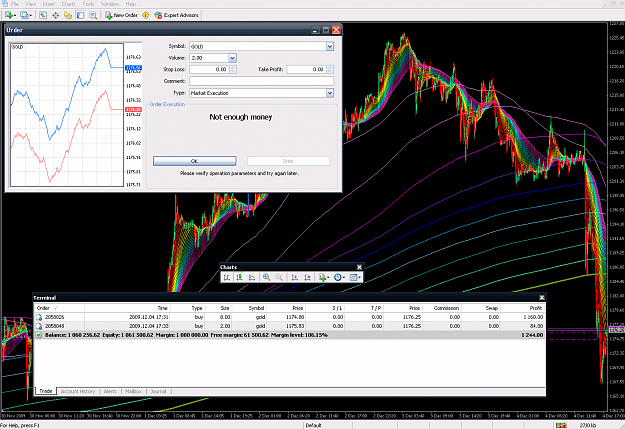This screenshot has height=429, width=625.
Task: Open the File menu
Action: coord(15,4)
